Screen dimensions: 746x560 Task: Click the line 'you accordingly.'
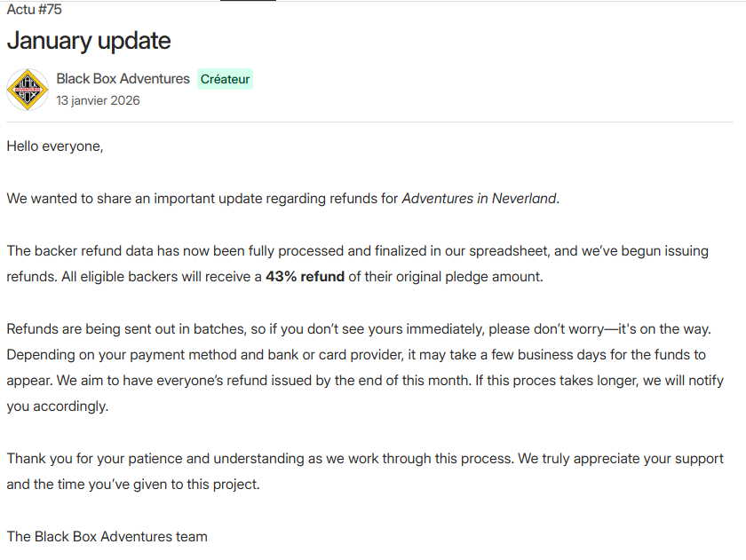[57, 406]
